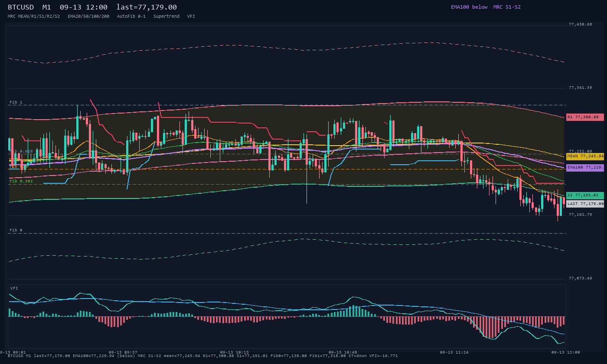607x364 pixels.
Task: Select the Supertrend legend entry
Action: pos(166,16)
